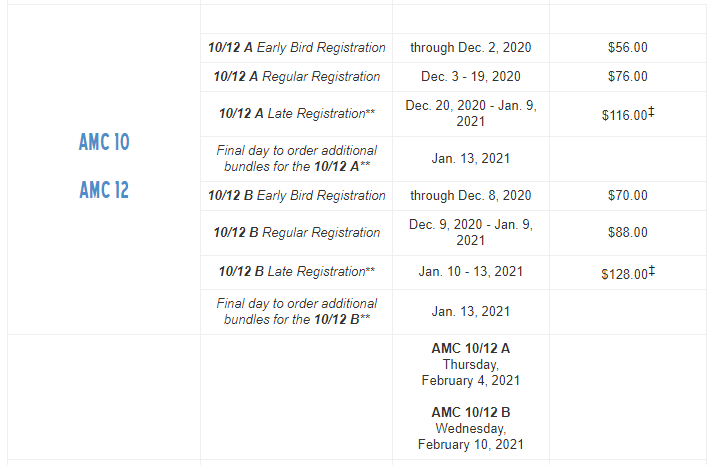The height and width of the screenshot is (465, 711).
Task: Select 10/12 A Regular Registration label
Action: [297, 77]
